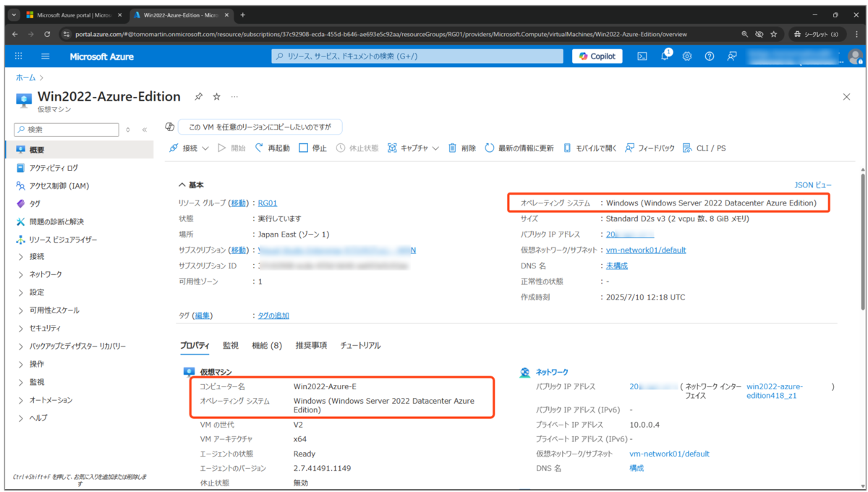Open タグ in the left menu
This screenshot has width=868, height=492.
pyautogui.click(x=35, y=204)
